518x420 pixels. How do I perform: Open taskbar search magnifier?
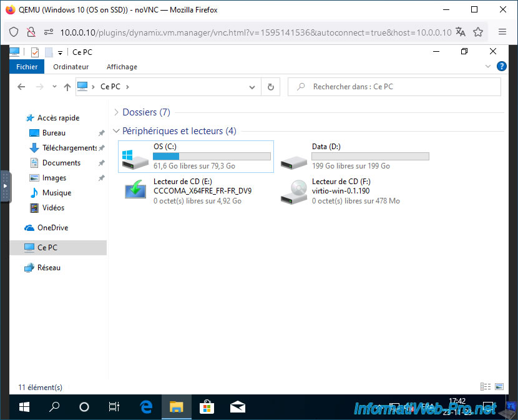tap(54, 407)
